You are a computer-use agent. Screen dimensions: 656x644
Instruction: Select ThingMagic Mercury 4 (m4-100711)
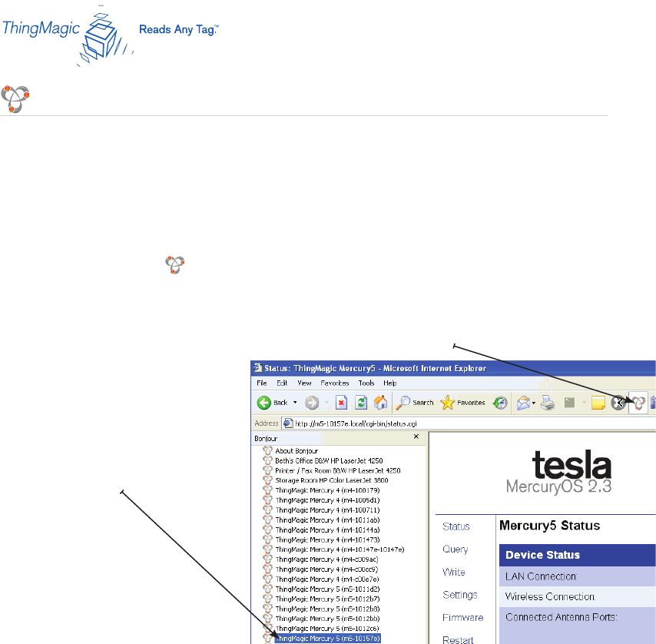(x=327, y=510)
